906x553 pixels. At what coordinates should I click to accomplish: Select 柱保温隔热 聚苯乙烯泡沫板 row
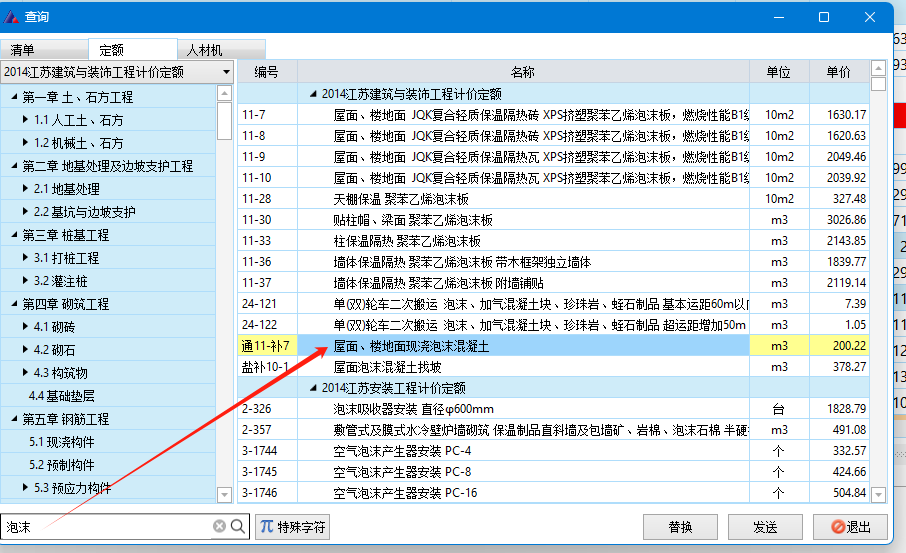click(x=554, y=241)
